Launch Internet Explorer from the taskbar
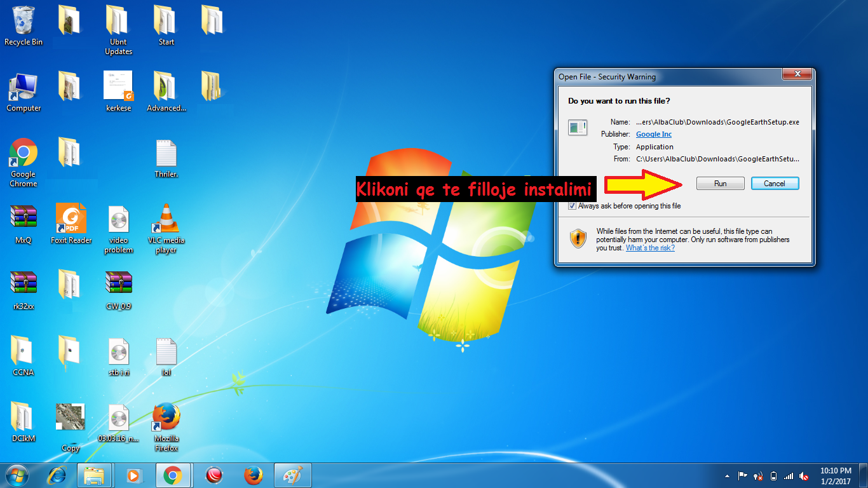868x488 pixels. 58,475
